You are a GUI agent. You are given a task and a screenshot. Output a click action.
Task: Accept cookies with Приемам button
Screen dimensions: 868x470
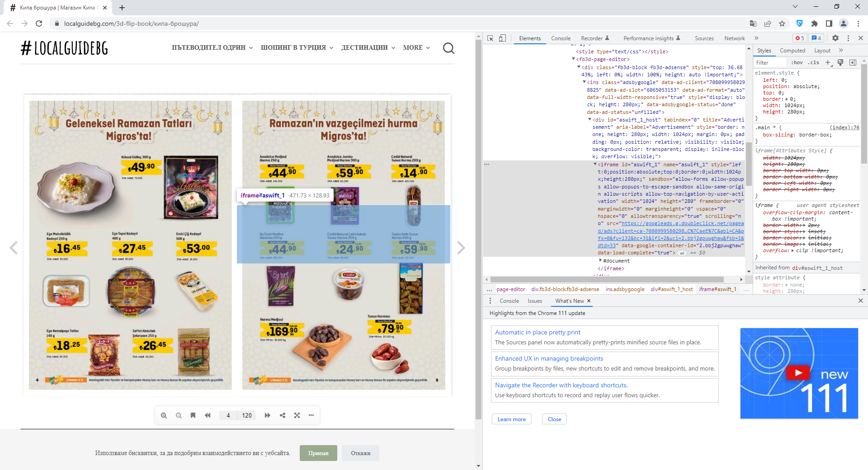point(318,453)
